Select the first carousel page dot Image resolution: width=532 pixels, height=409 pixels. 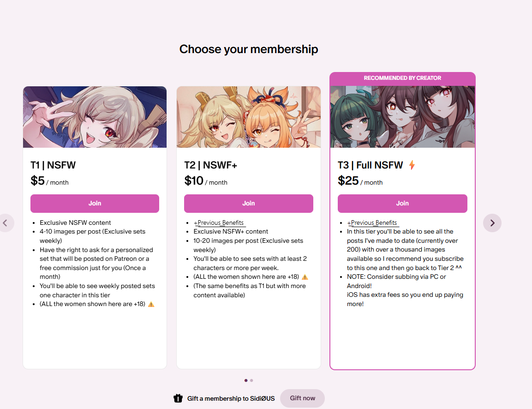click(x=246, y=380)
